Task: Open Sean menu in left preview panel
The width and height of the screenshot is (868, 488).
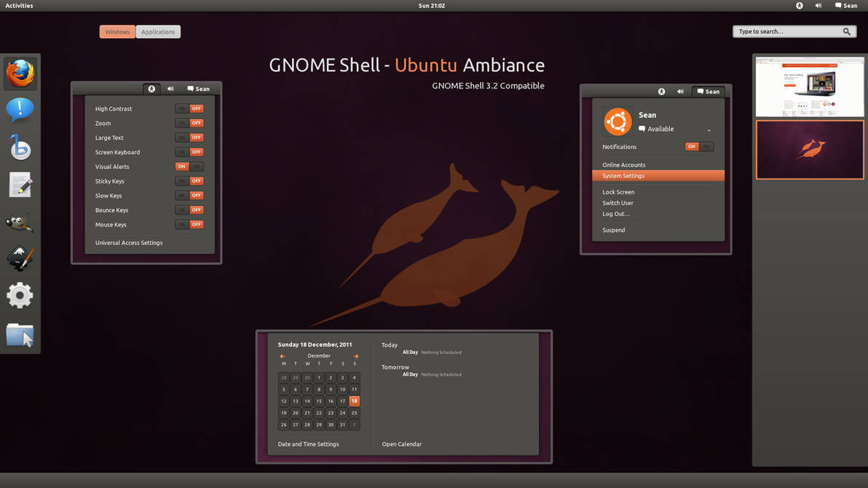Action: point(199,89)
